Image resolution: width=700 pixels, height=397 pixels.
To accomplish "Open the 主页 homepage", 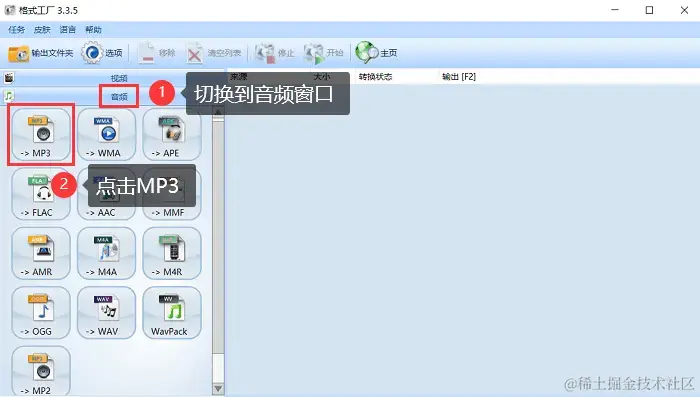I will pyautogui.click(x=376, y=53).
